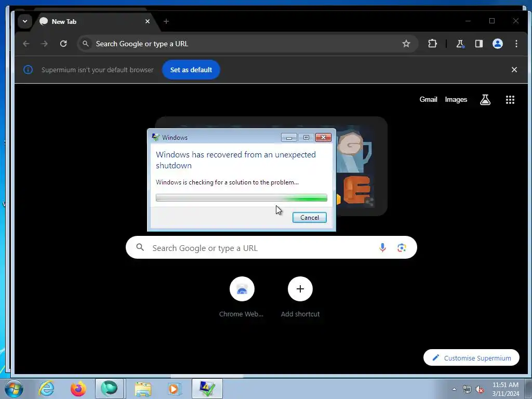Viewport: 532px width, 399px height.
Task: Open the profile avatar menu
Action: click(497, 44)
